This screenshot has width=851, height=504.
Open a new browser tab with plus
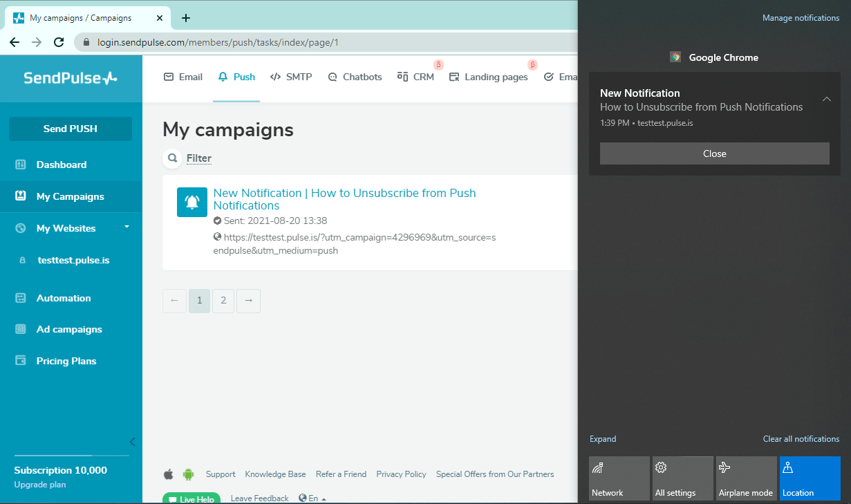coord(185,18)
